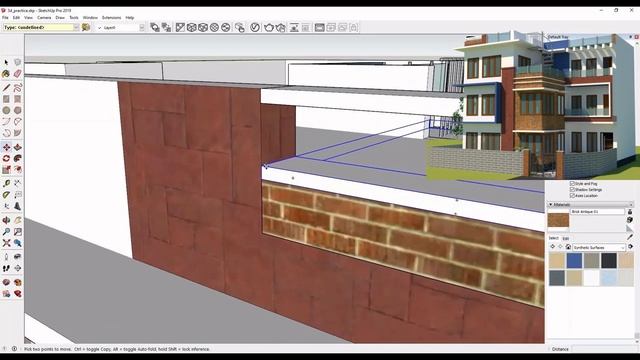
Task: Click the Brick Antique material name field
Action: [597, 212]
